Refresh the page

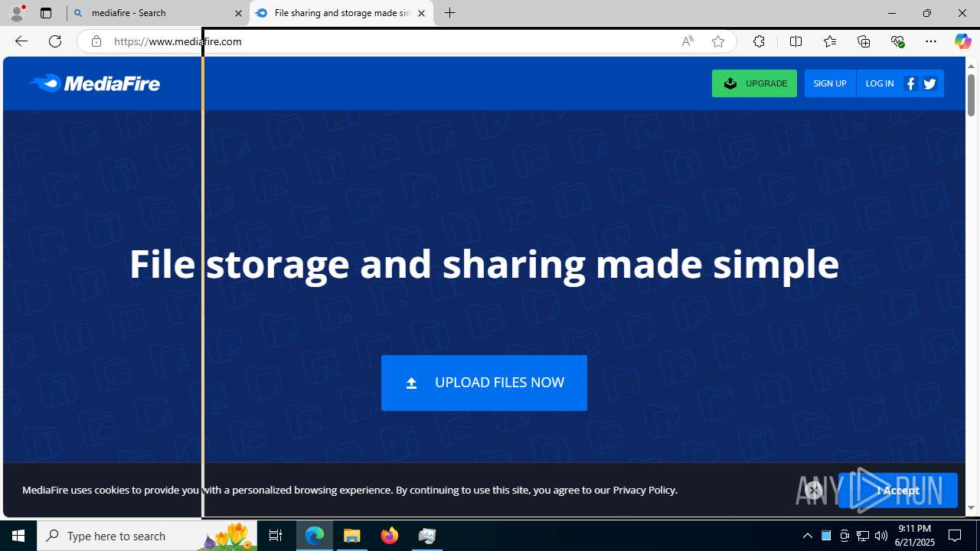(x=55, y=41)
